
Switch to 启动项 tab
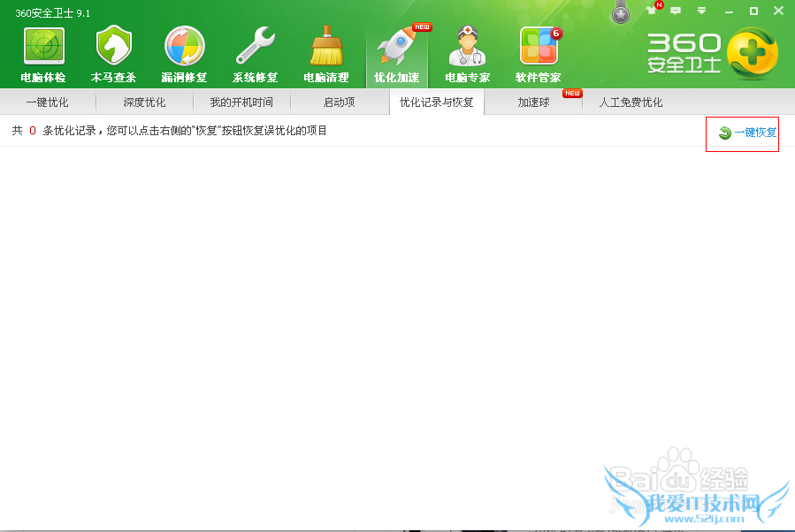[340, 103]
